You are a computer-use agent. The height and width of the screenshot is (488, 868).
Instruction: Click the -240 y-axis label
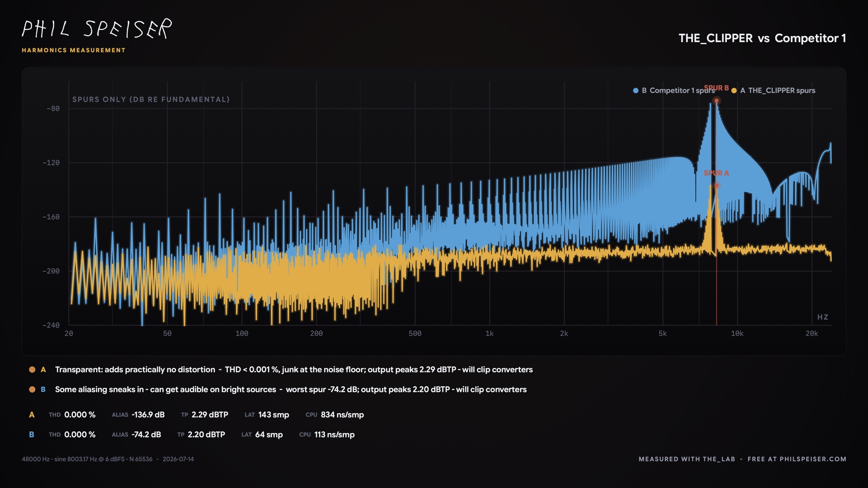[x=51, y=325]
